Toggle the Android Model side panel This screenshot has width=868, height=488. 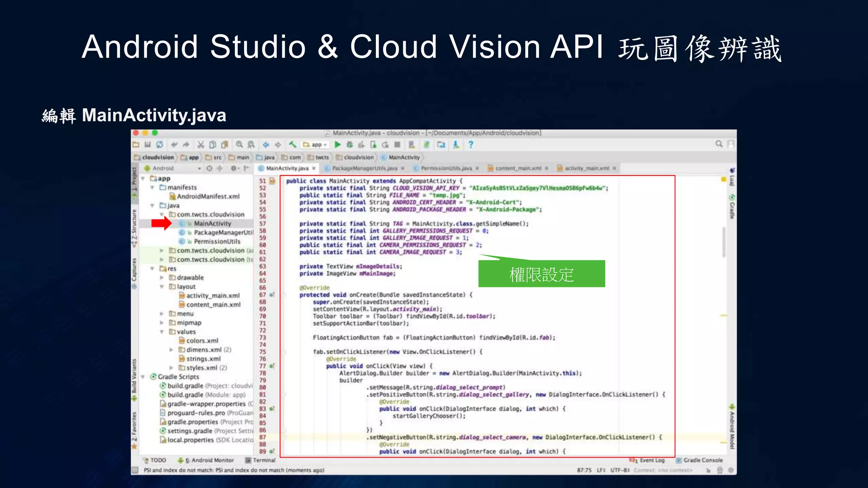(x=732, y=427)
